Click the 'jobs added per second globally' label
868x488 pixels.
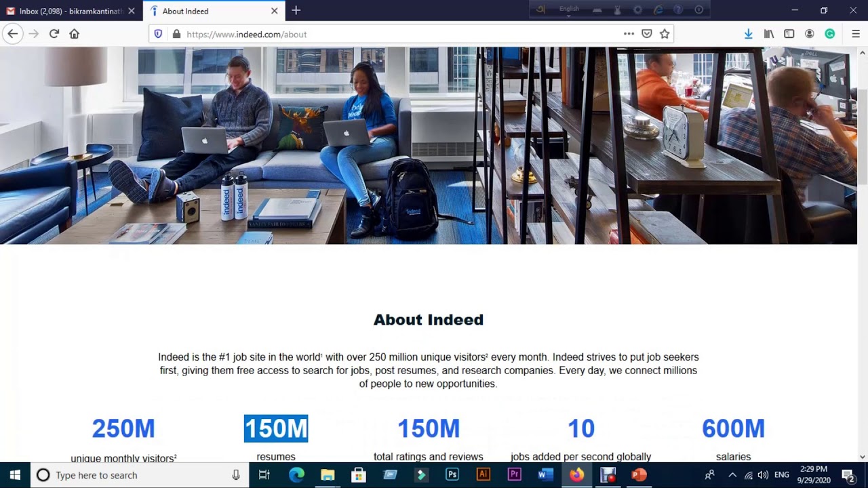581,457
